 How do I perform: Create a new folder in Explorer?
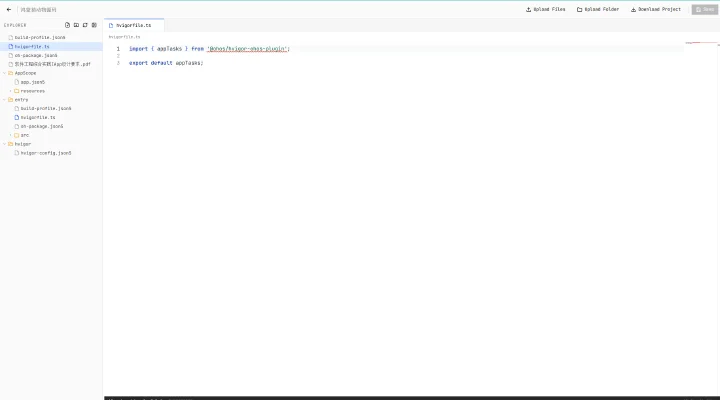click(76, 25)
